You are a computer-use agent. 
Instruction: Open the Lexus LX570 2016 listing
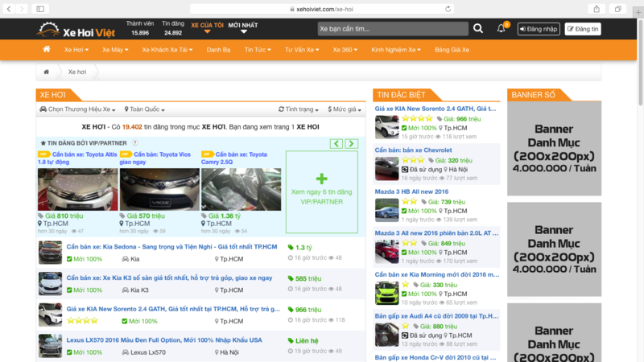tap(164, 339)
